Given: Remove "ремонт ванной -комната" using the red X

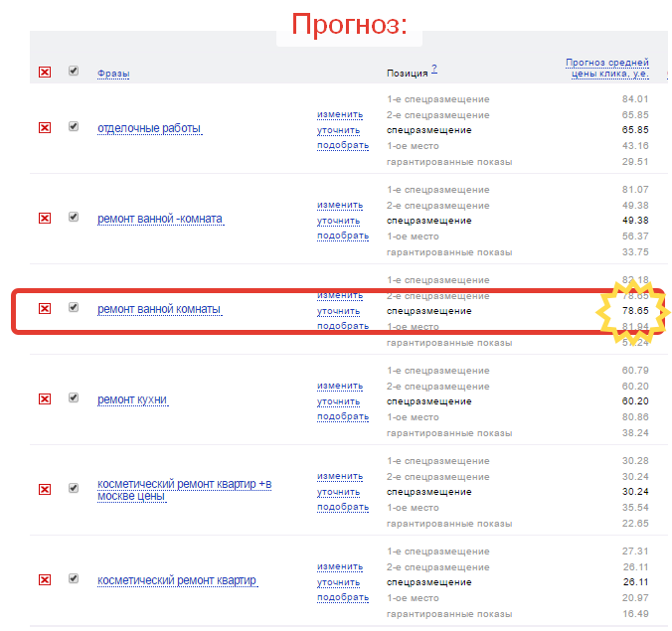Looking at the screenshot, I should [x=45, y=218].
